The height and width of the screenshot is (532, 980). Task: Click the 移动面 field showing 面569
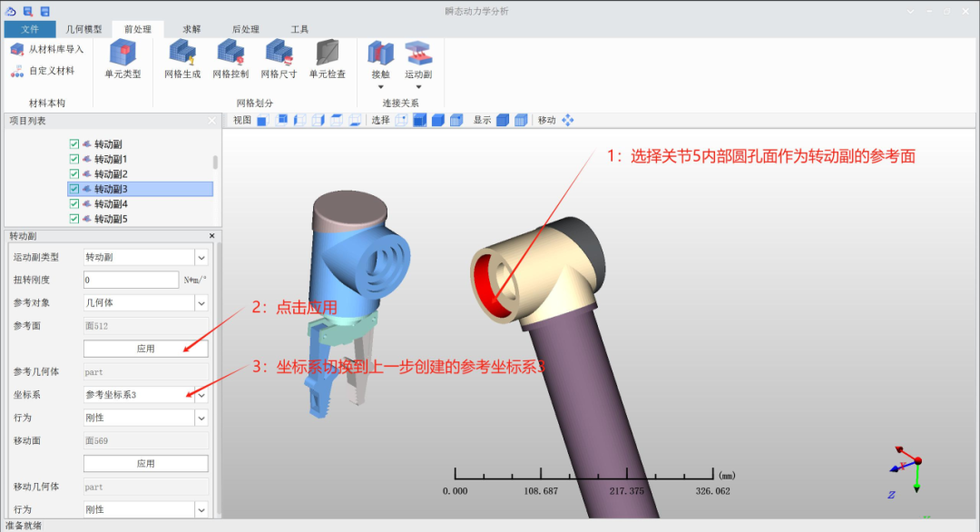[145, 440]
